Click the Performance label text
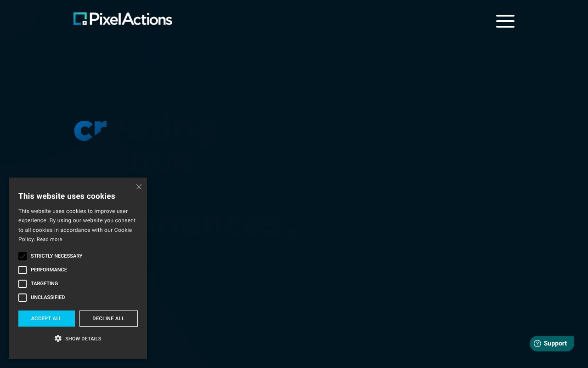The width and height of the screenshot is (588, 368). [49, 270]
